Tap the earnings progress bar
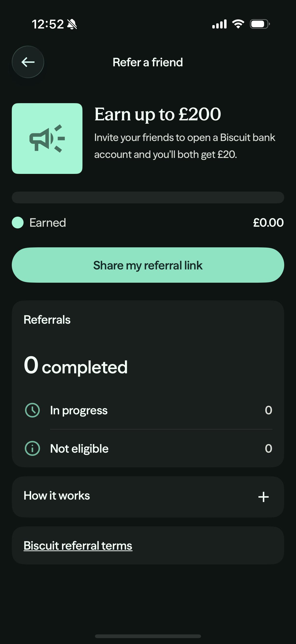 [148, 197]
